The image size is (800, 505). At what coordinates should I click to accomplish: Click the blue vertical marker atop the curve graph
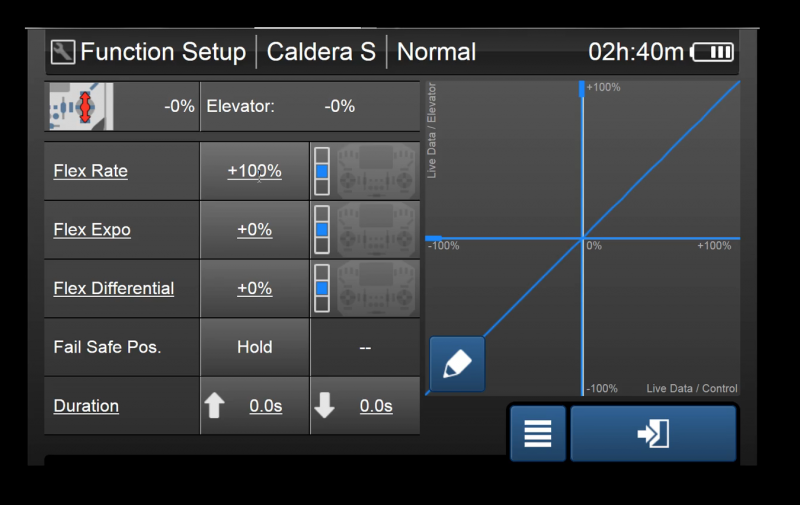point(582,90)
